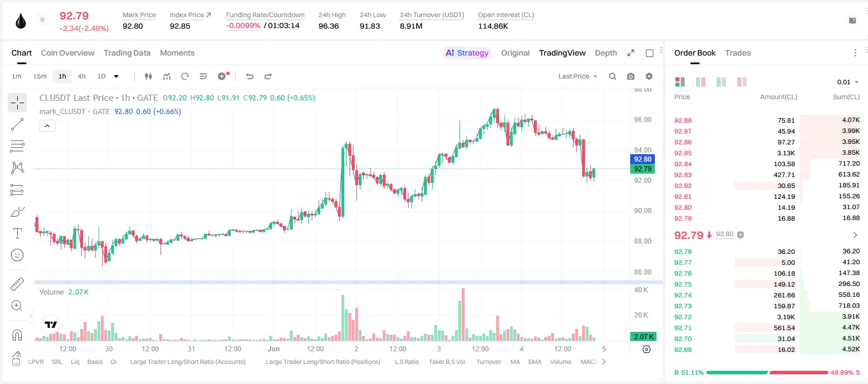Viewport: 868px width, 384px height.
Task: Select the ruler measure tool
Action: (17, 284)
